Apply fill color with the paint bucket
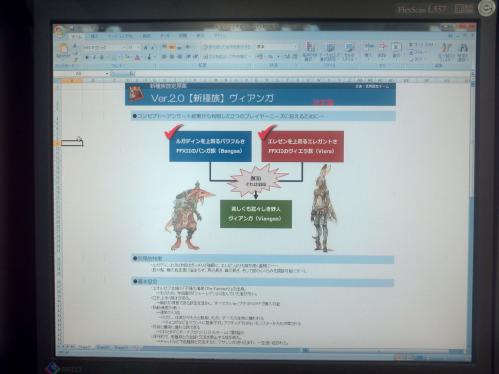Viewport: 499px width, 374px height. click(128, 57)
